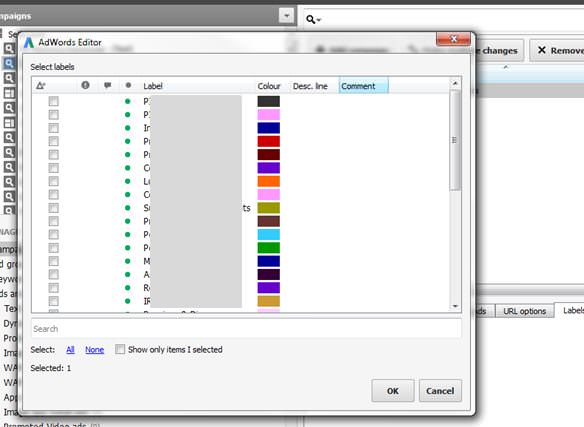Tick the checkbox in the dark red swatch row
584x427 pixels.
click(54, 155)
